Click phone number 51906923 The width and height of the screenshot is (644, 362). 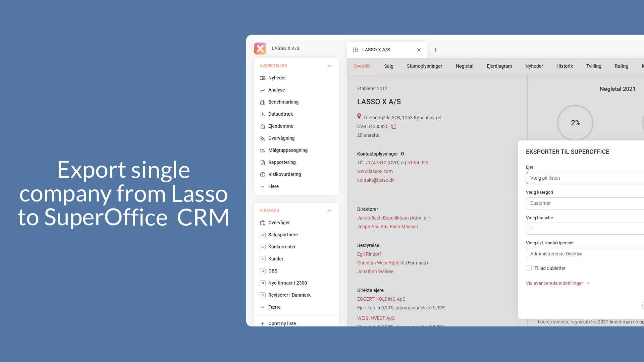pyautogui.click(x=418, y=163)
